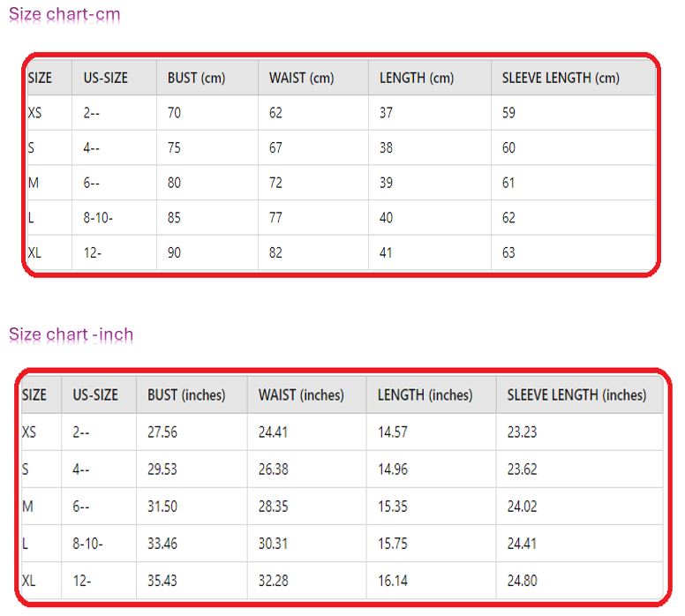685x616 pixels.
Task: Select the M waist value 72 in cm table
Action: tap(275, 183)
